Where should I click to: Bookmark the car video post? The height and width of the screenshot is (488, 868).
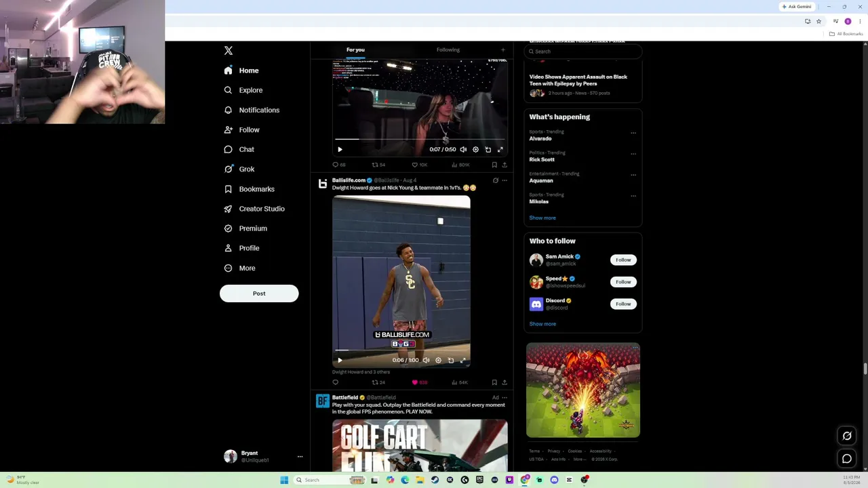click(494, 165)
